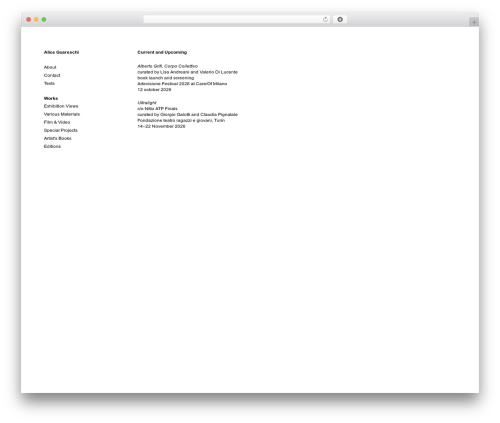Close the window with the red button
Screen dimensions: 500x423
(x=29, y=19)
